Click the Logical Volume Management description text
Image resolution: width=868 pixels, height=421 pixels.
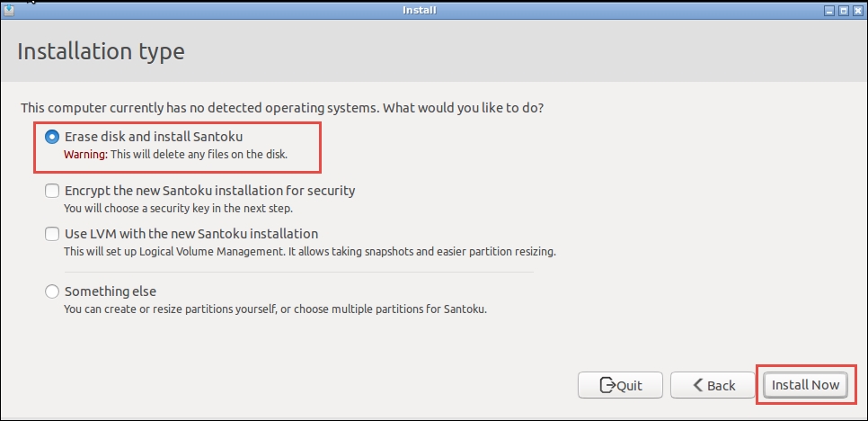[x=309, y=252]
